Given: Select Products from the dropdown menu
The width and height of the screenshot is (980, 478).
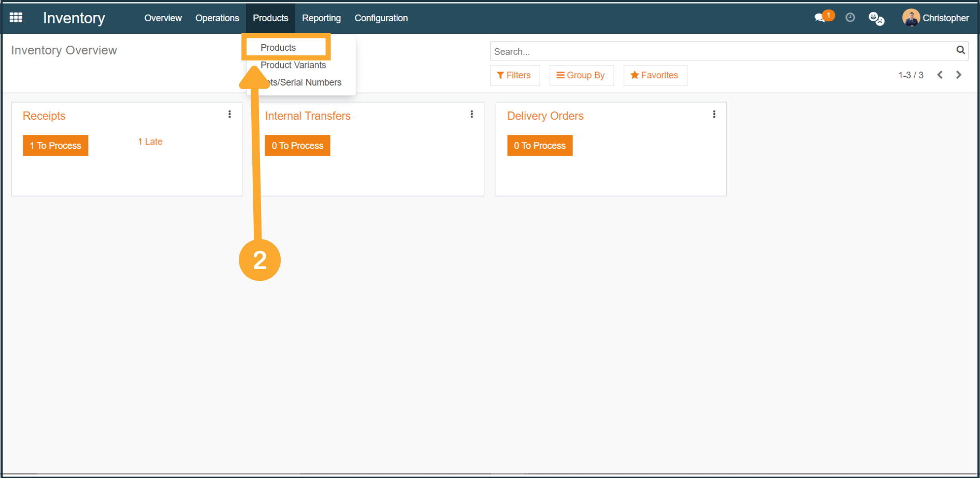Looking at the screenshot, I should 279,48.
